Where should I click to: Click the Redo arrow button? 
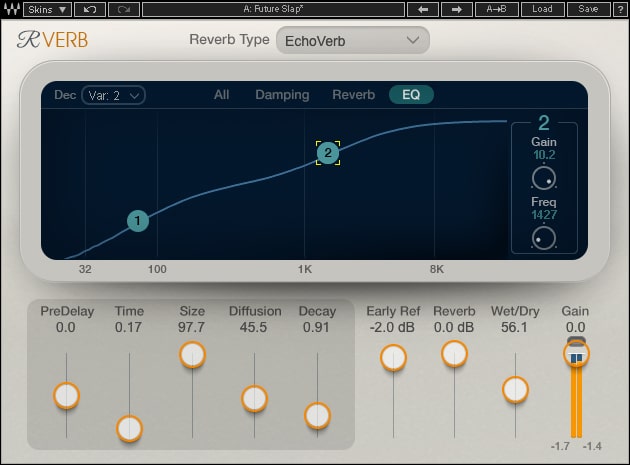[124, 9]
